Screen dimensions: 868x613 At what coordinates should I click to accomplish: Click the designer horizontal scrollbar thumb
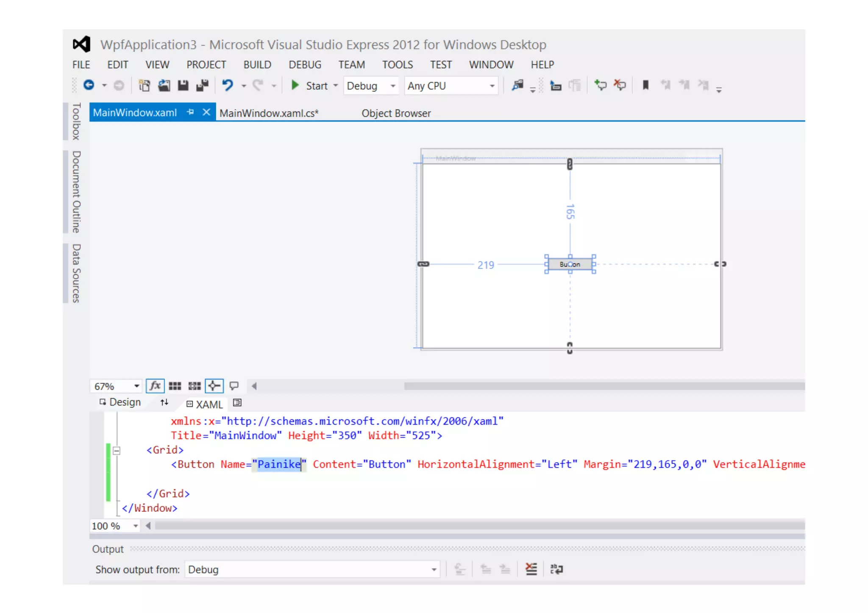tap(604, 386)
